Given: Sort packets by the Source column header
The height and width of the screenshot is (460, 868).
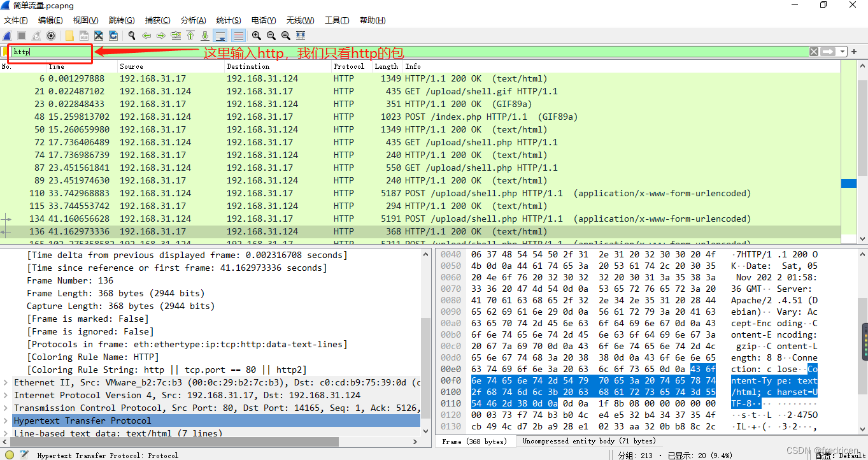Looking at the screenshot, I should [171, 66].
